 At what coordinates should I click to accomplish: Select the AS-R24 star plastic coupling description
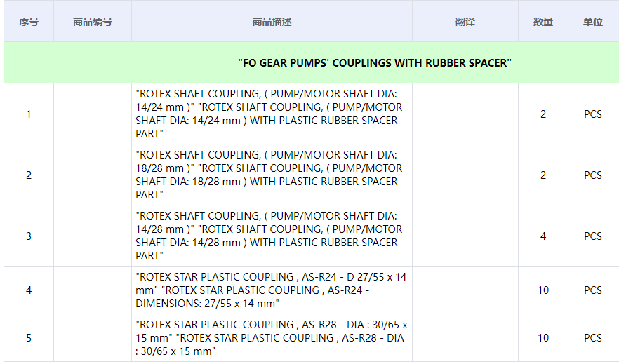(x=271, y=290)
